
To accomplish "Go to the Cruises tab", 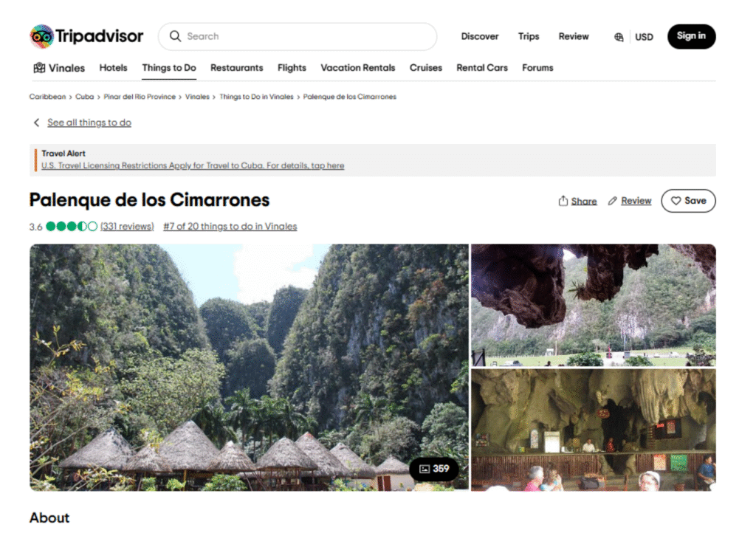I will pos(426,68).
